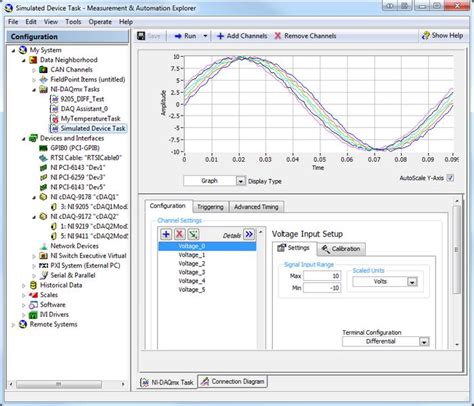This screenshot has height=406, width=474.
Task: Click the Network Devices icon
Action: (44, 246)
